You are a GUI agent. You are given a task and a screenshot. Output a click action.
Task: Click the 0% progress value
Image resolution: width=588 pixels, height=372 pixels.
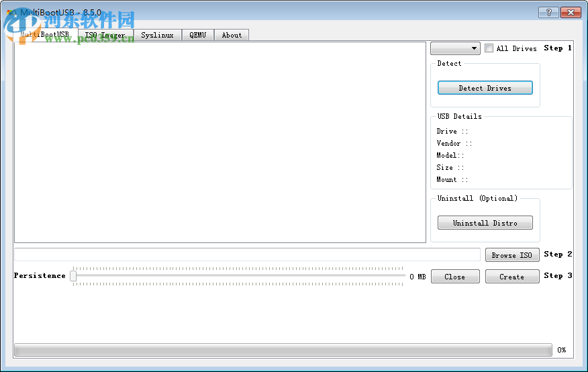pos(561,350)
